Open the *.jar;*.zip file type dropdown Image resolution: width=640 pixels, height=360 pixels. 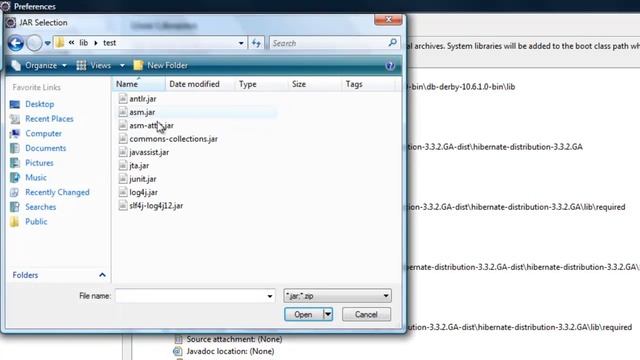(x=338, y=296)
